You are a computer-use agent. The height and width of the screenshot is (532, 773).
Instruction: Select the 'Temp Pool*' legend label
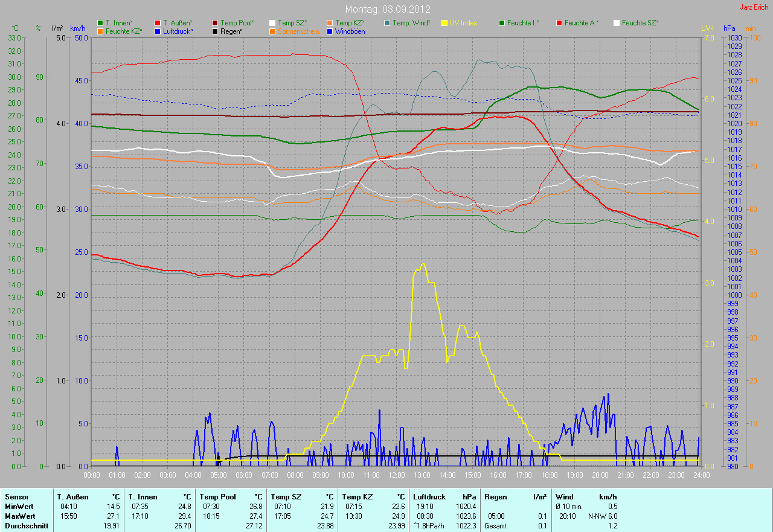[237, 23]
